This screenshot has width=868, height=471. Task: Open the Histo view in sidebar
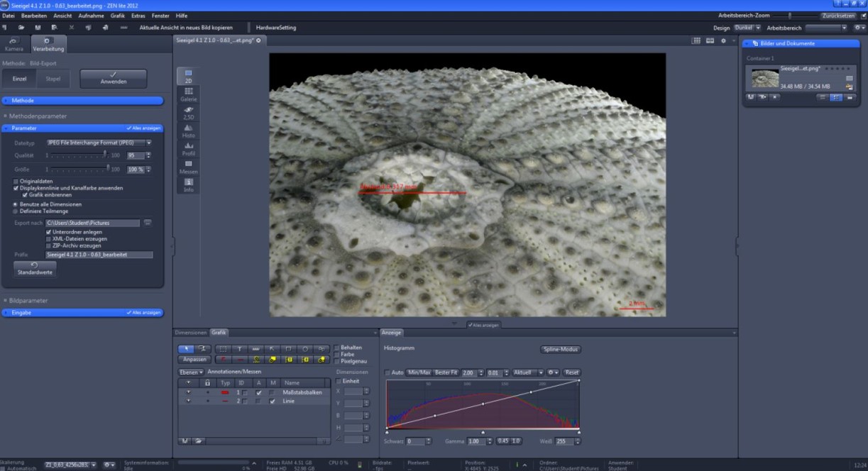188,131
